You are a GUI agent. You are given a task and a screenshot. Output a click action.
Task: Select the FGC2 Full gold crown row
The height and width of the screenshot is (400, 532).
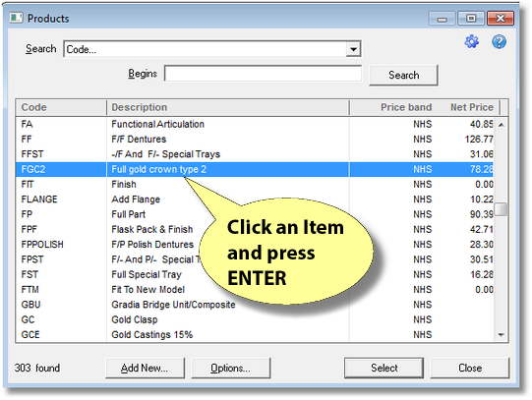coord(255,169)
